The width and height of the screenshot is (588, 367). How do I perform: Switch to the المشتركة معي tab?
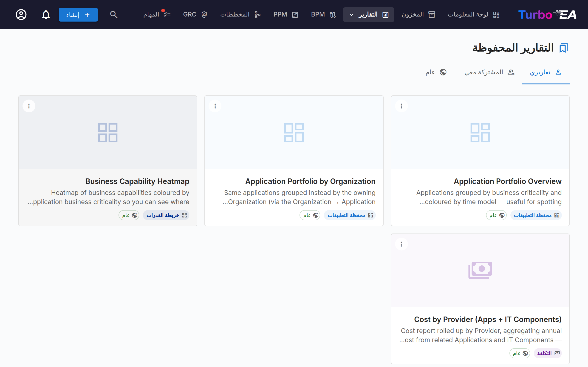pos(489,72)
